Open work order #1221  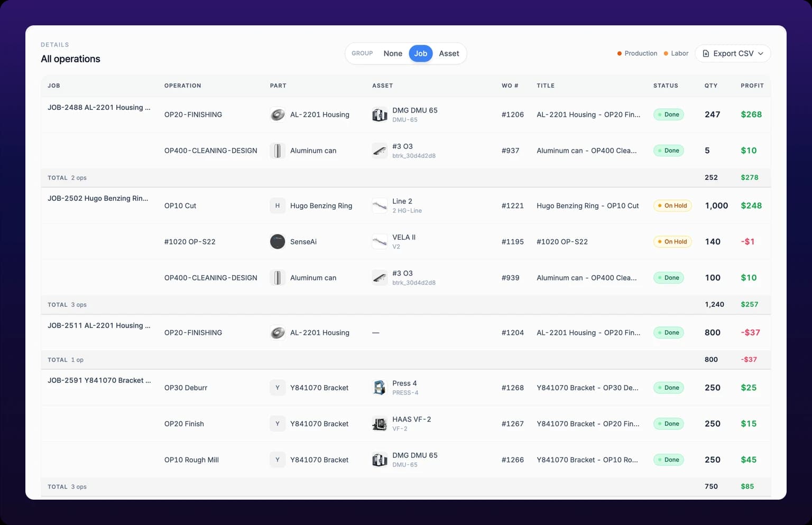(x=513, y=205)
